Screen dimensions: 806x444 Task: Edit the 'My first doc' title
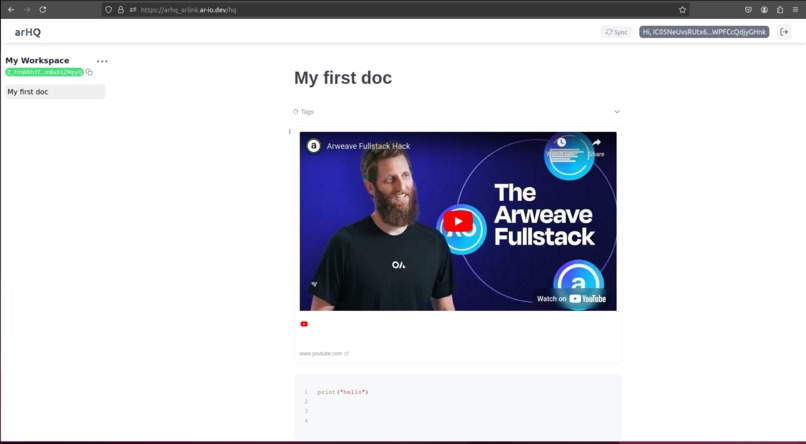[343, 78]
